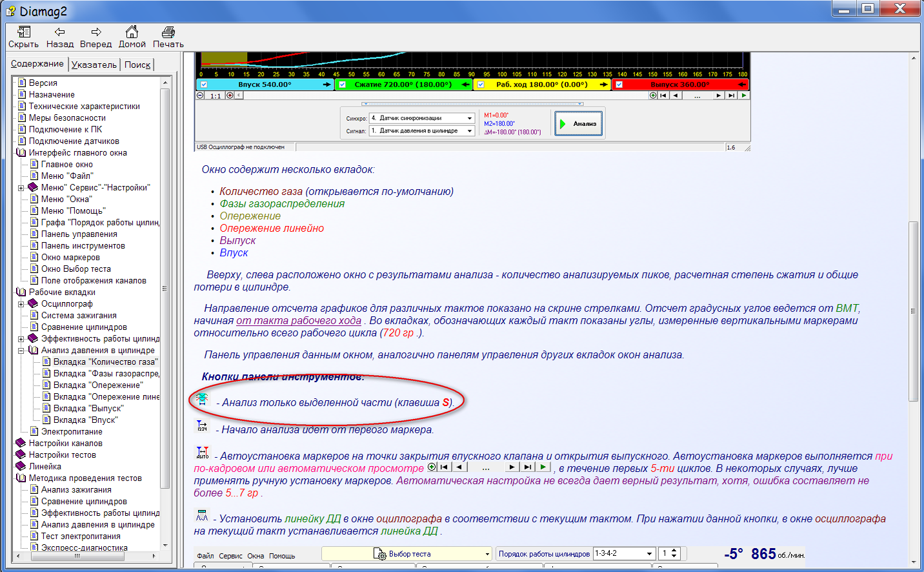Click the page icon next to Версия
924x572 pixels.
(22, 83)
